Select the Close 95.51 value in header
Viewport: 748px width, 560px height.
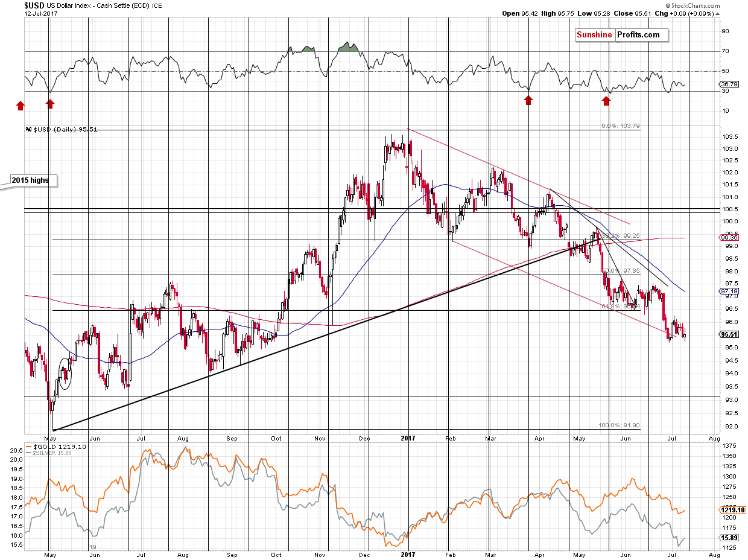point(632,13)
